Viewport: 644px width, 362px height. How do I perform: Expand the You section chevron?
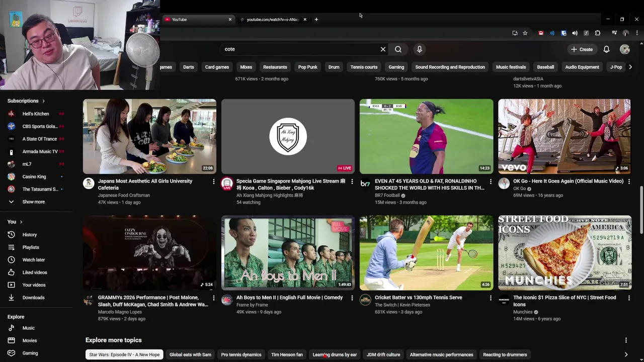point(21,222)
